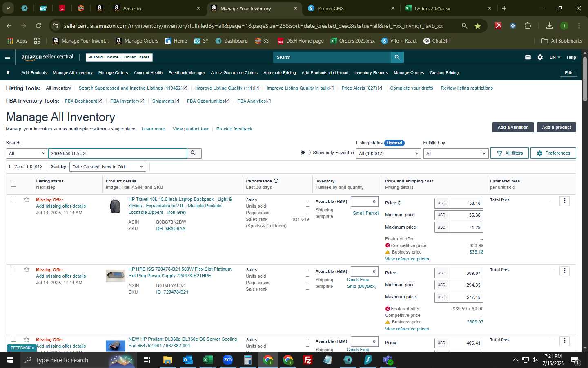Open the mail messages icon
Viewport: 588px width, 368px height.
(528, 57)
